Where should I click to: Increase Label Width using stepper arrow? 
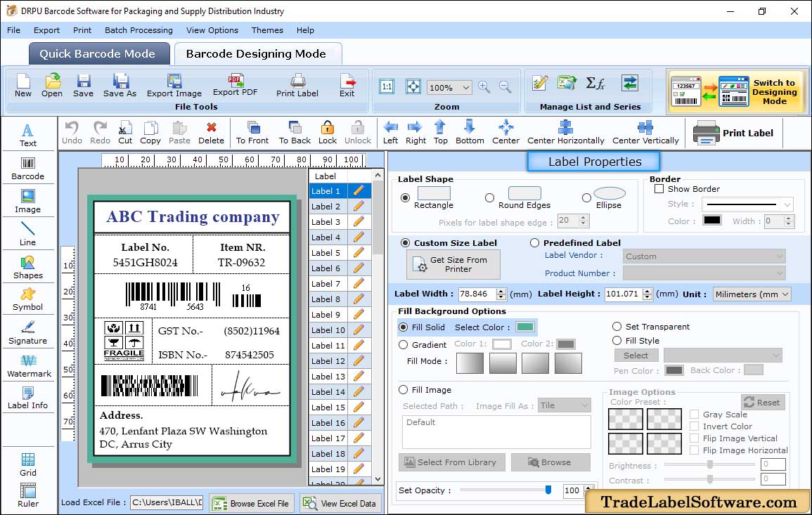501,291
